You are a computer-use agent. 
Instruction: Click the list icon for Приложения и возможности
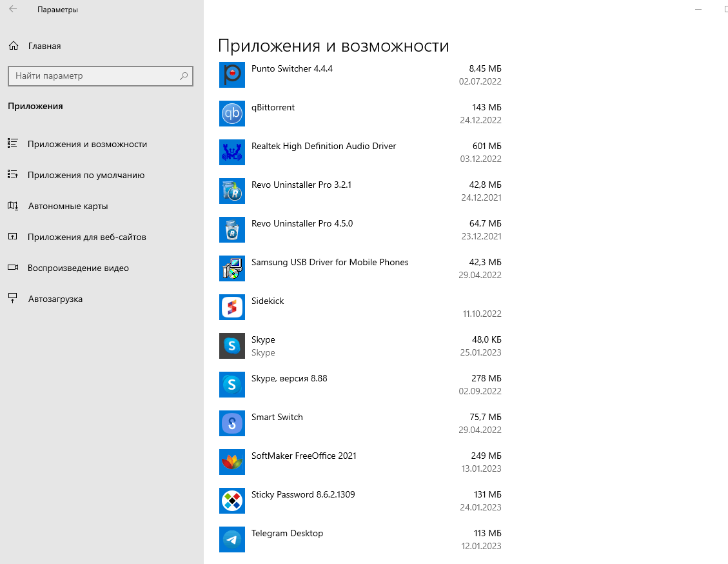click(12, 143)
